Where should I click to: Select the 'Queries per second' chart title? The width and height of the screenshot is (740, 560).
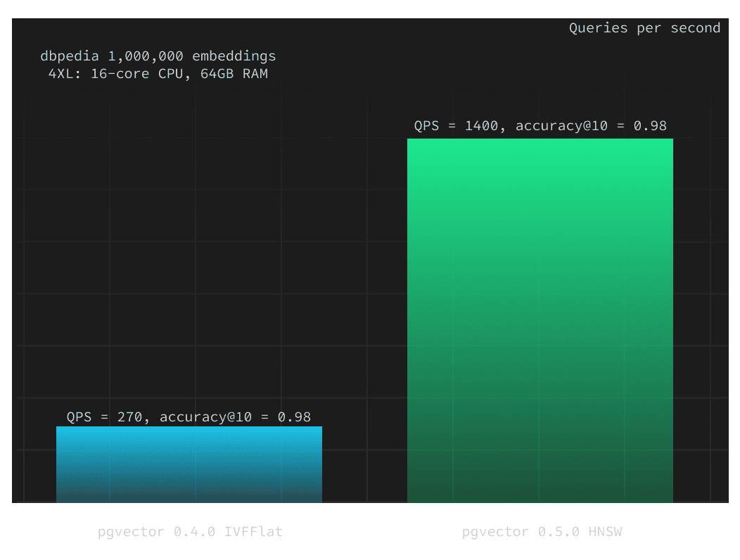[x=644, y=28]
